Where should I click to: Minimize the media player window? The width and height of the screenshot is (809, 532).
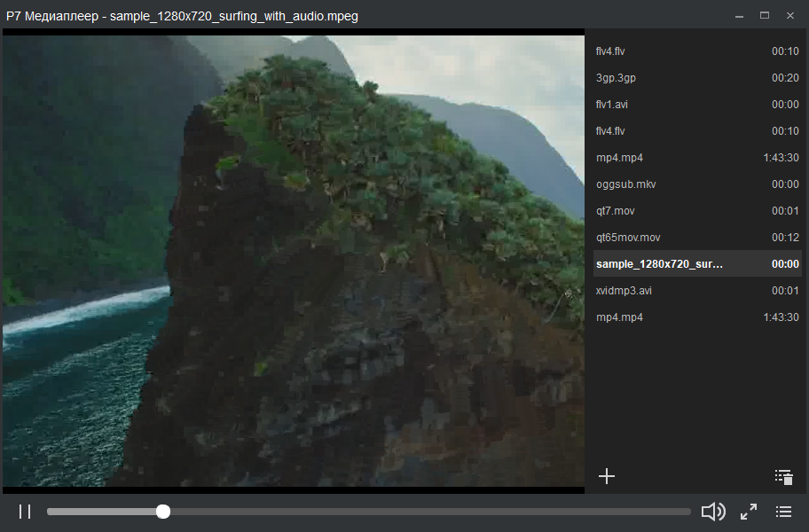(x=738, y=15)
